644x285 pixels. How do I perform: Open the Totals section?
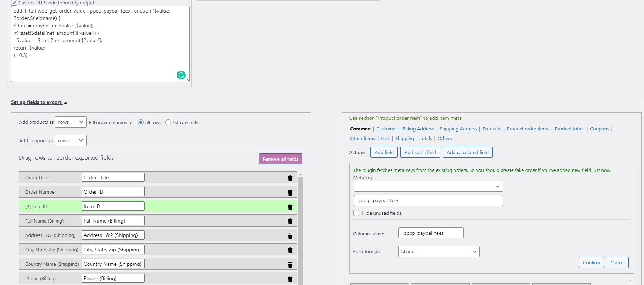point(426,138)
